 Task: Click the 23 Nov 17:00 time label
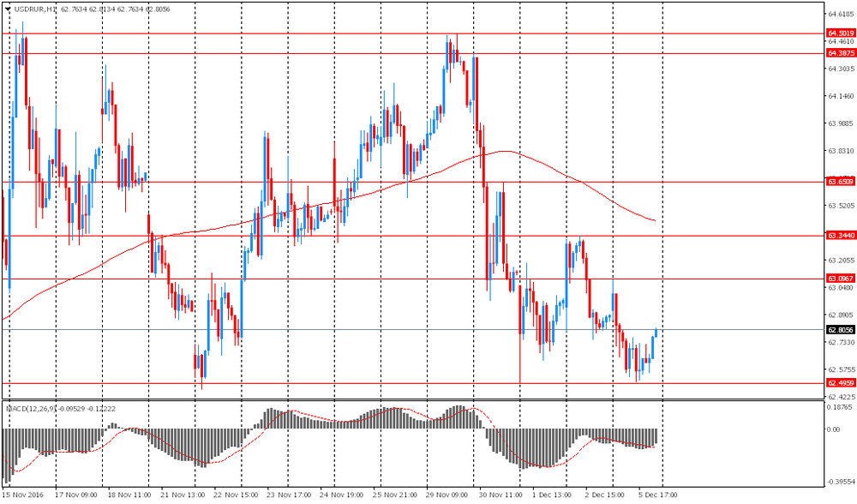289,495
